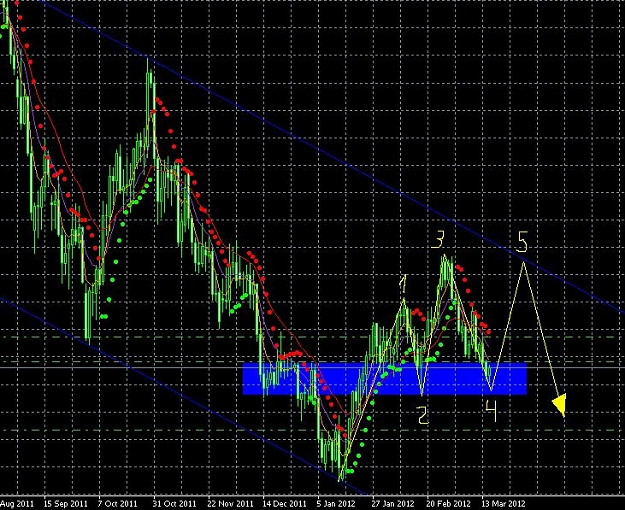Click the "5 Jan 2012" date label
The image size is (625, 510).
(336, 504)
